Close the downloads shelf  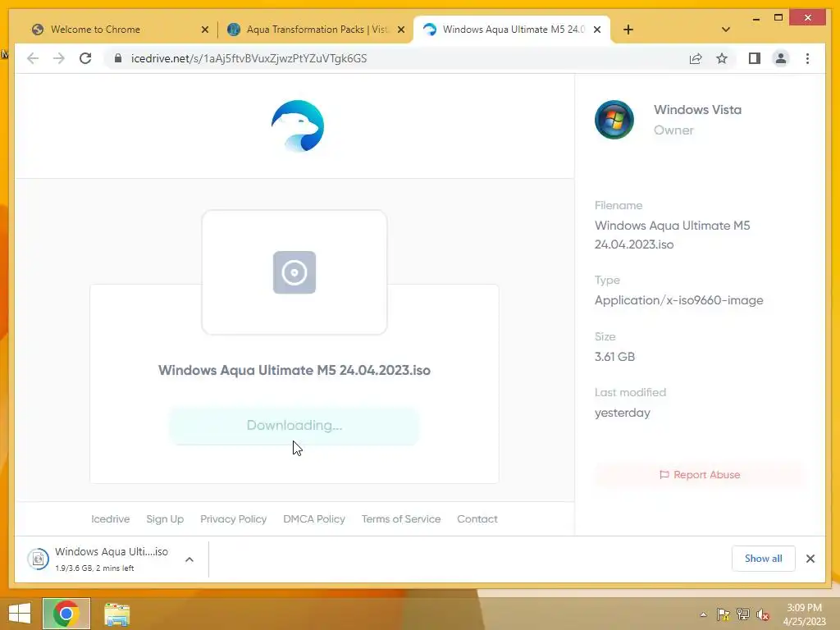point(810,559)
